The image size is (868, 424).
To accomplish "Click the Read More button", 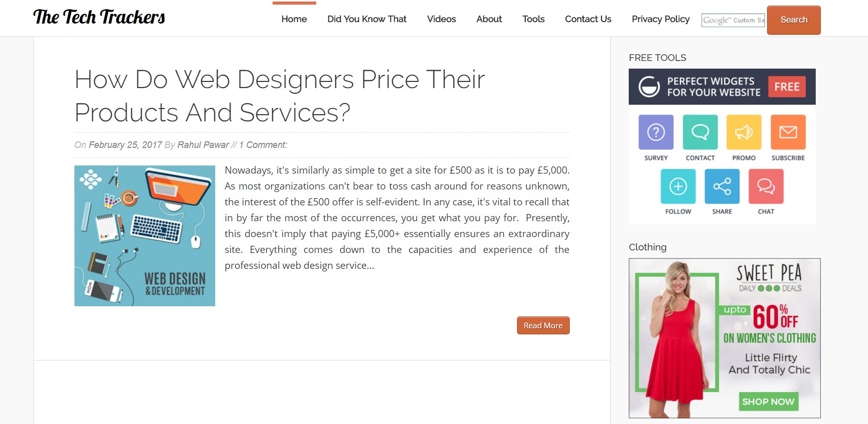I will (x=543, y=326).
